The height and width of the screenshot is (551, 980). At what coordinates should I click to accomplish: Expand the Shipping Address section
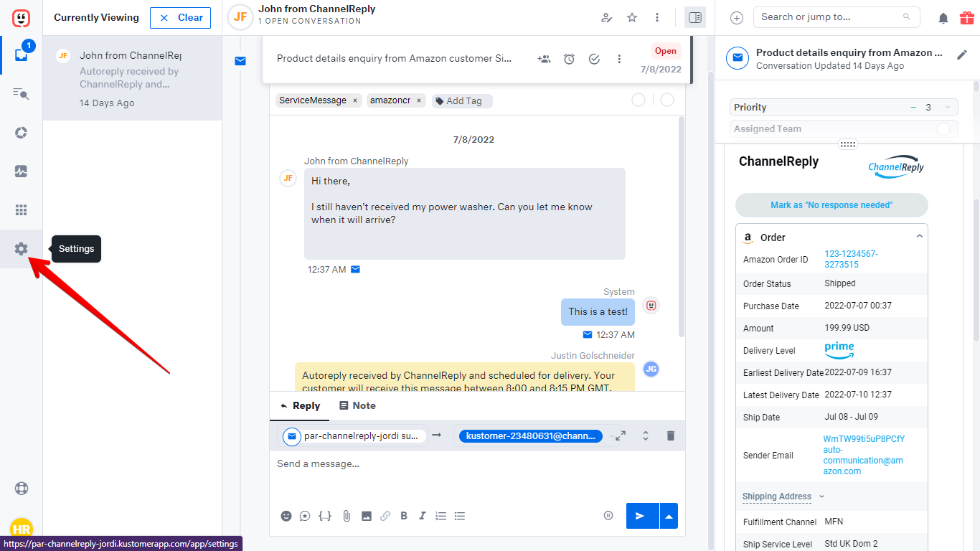[x=783, y=496]
